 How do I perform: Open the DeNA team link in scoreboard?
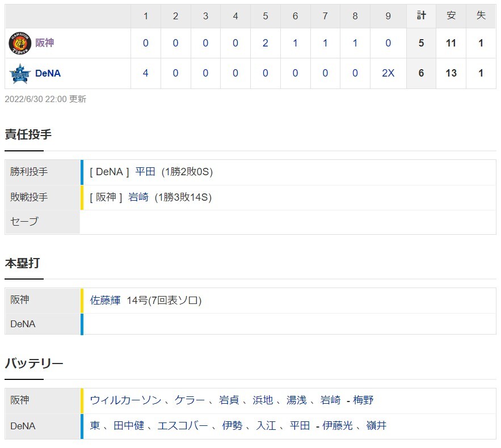[48, 73]
